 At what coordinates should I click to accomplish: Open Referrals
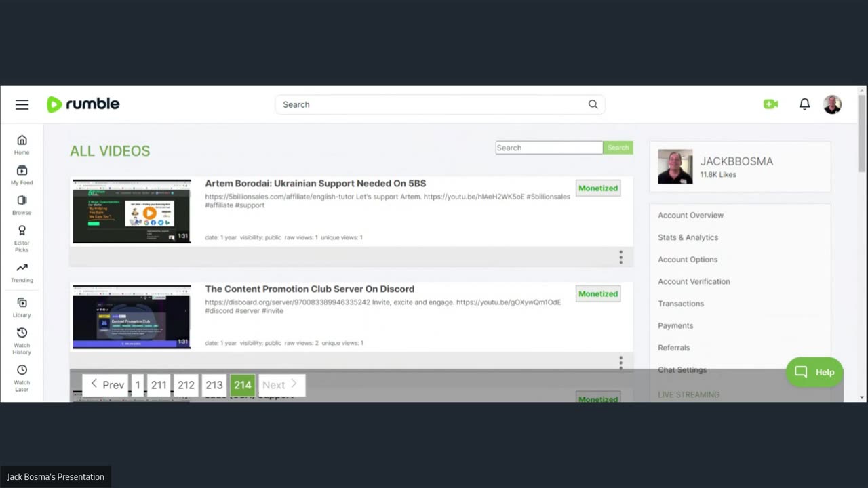(673, 348)
